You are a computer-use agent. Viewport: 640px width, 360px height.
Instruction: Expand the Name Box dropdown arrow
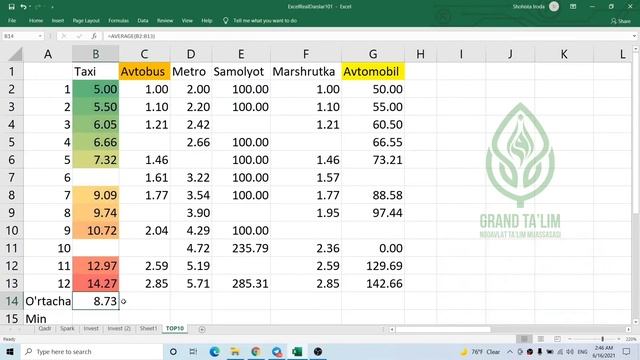coord(40,36)
